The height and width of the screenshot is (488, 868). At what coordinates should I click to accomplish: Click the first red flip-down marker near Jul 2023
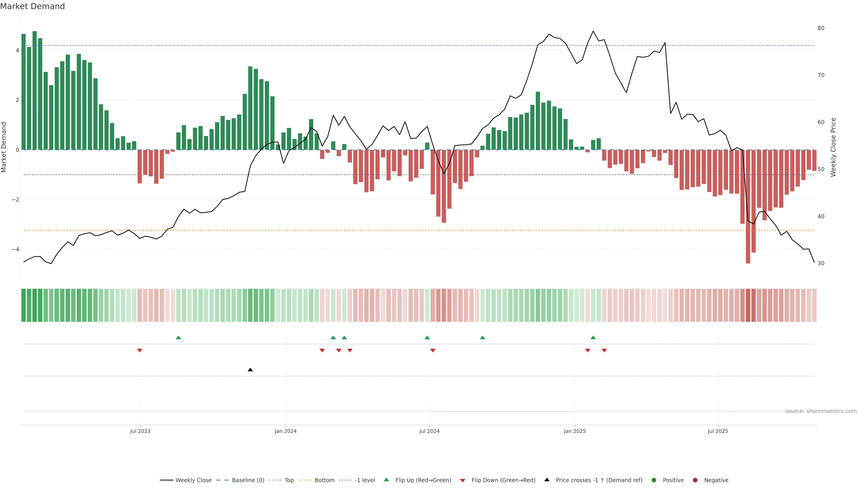point(139,351)
